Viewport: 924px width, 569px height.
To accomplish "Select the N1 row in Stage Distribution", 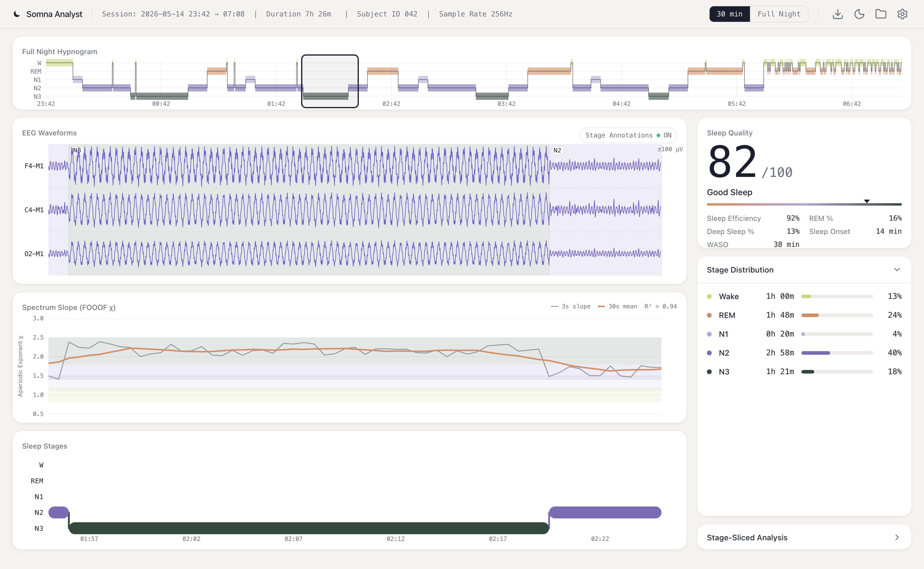I will 804,334.
